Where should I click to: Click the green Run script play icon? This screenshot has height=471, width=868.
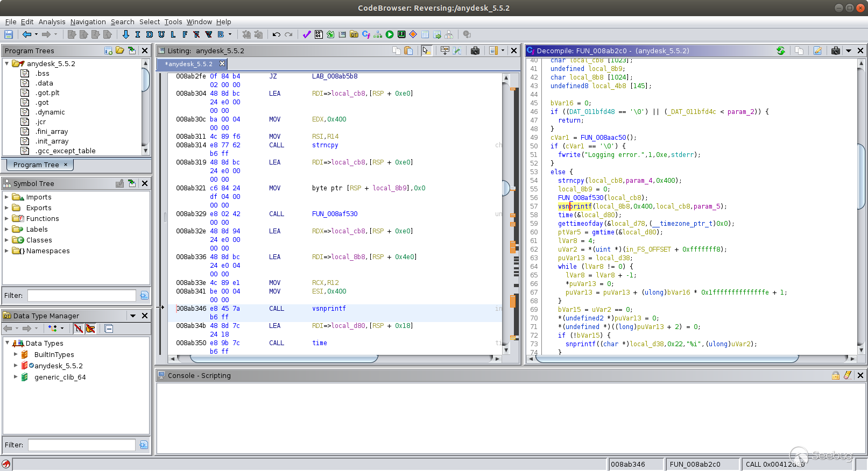390,34
